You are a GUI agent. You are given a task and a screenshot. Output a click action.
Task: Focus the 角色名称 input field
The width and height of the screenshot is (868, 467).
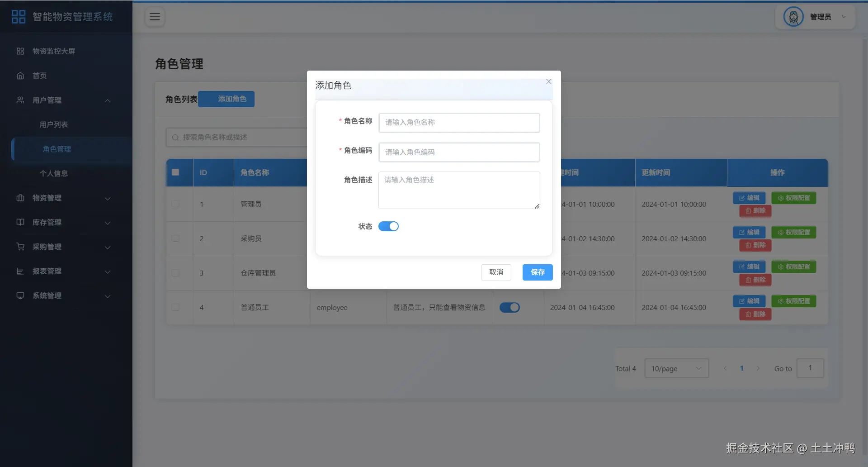[459, 123]
